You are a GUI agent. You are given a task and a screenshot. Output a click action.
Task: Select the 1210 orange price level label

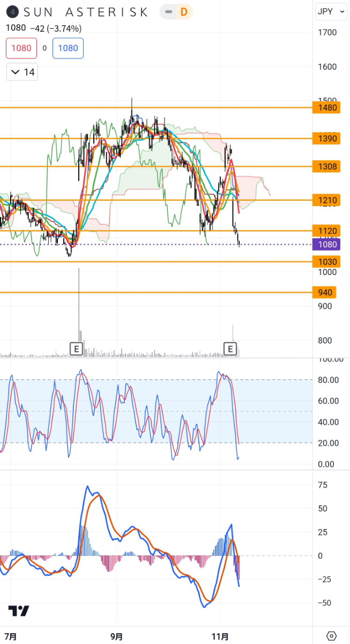[x=326, y=201]
